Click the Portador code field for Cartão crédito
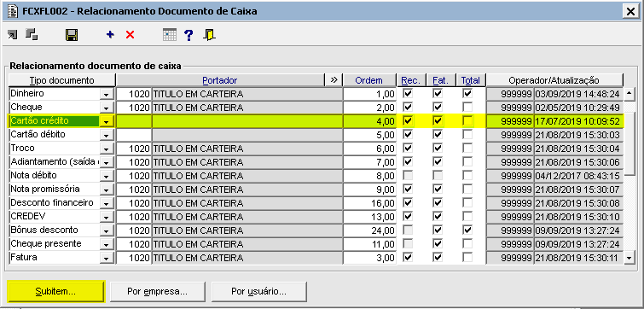The width and height of the screenshot is (644, 309). point(134,121)
